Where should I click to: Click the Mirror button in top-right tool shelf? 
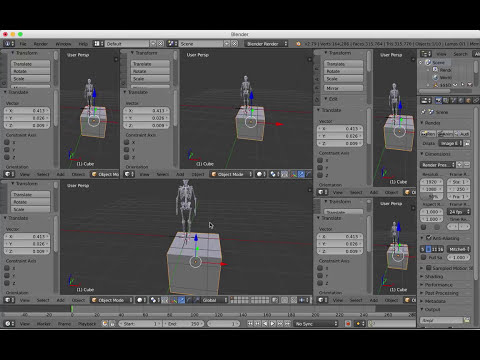tap(343, 88)
